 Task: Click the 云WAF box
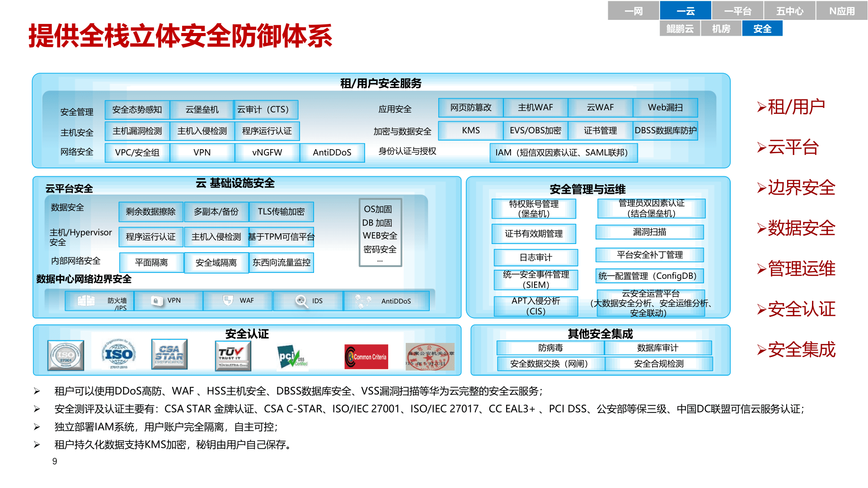pos(601,108)
